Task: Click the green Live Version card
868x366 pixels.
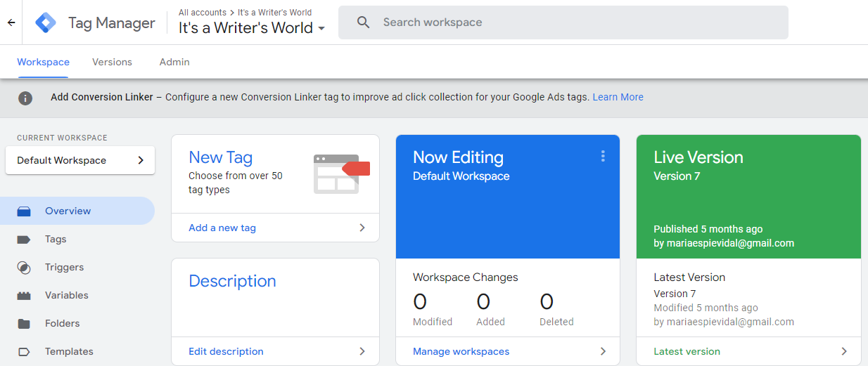Action: pos(748,197)
